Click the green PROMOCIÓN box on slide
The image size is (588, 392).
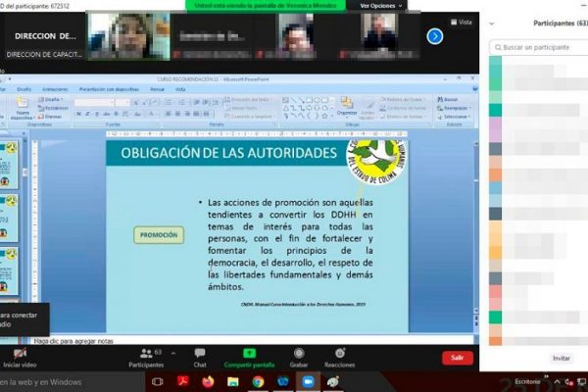pos(158,235)
